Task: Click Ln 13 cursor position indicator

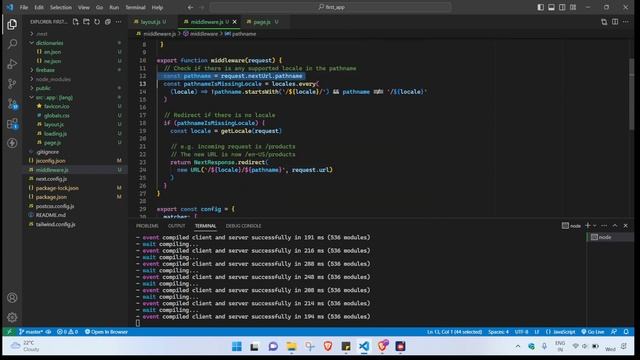Action: [454, 332]
